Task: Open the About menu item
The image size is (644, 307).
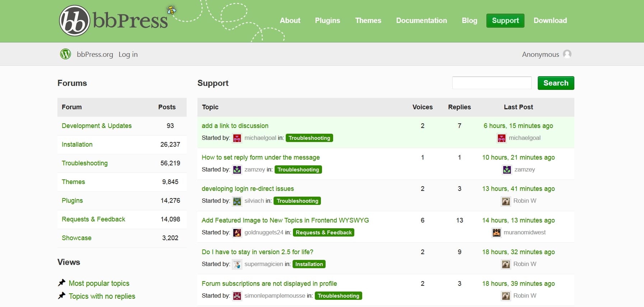Action: pos(290,20)
